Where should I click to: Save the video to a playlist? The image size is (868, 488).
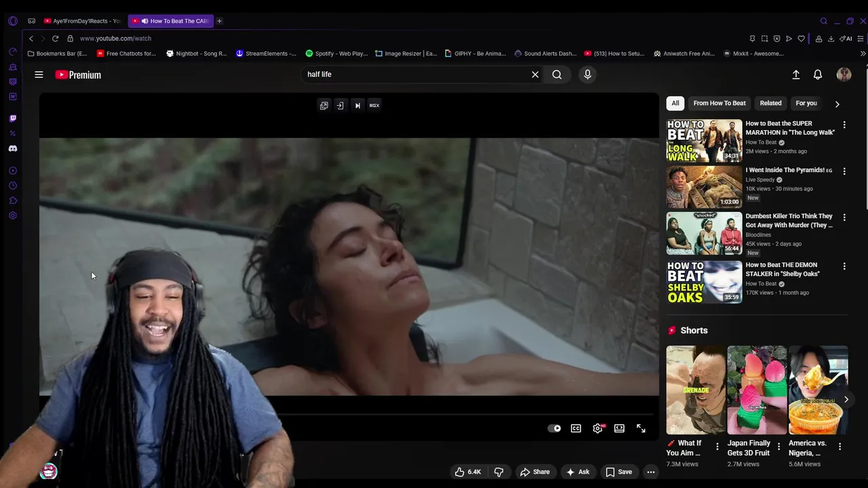618,472
